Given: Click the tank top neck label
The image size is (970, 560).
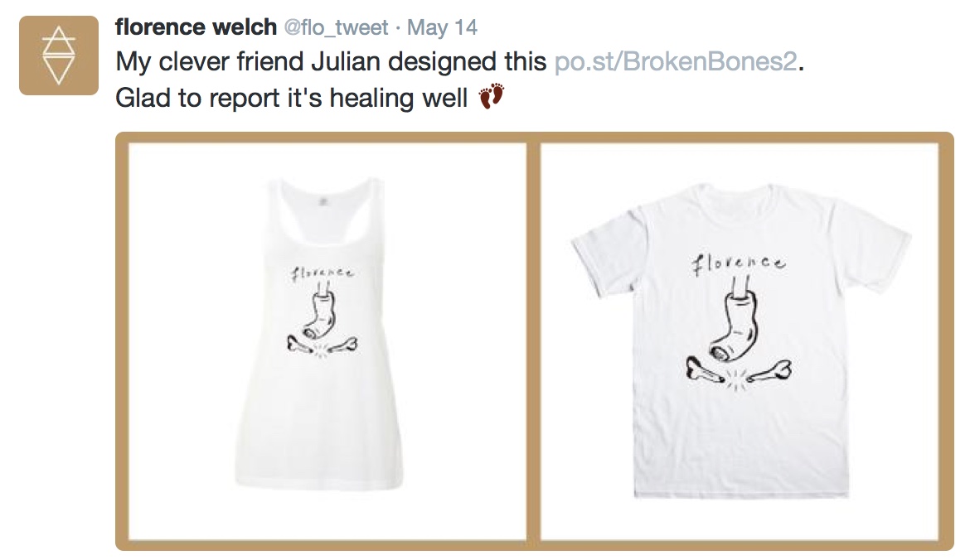Looking at the screenshot, I should (x=322, y=200).
